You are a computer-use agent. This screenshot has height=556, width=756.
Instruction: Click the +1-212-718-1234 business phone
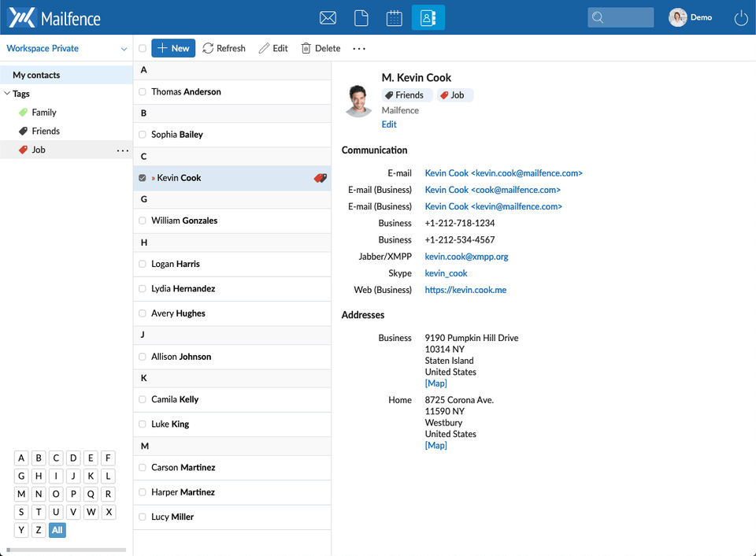coord(459,224)
